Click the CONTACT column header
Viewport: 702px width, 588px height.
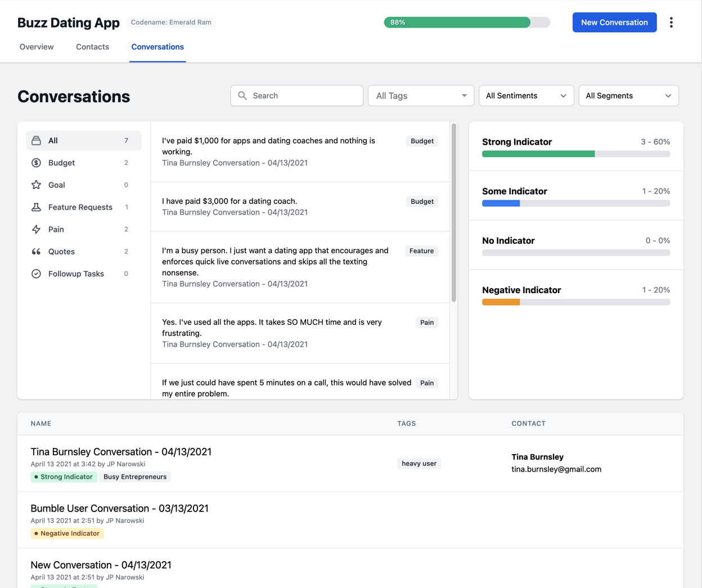click(x=528, y=424)
